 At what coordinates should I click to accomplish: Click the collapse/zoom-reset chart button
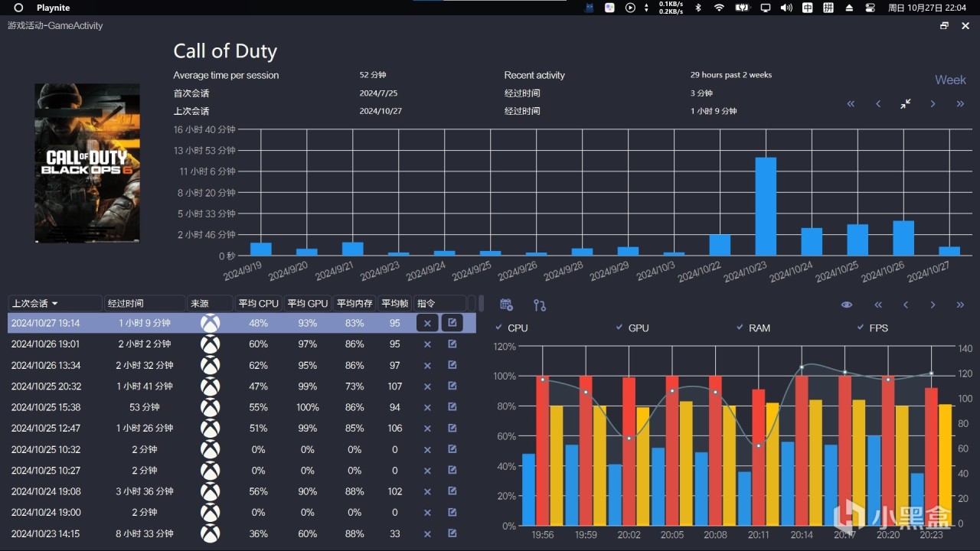pyautogui.click(x=906, y=103)
